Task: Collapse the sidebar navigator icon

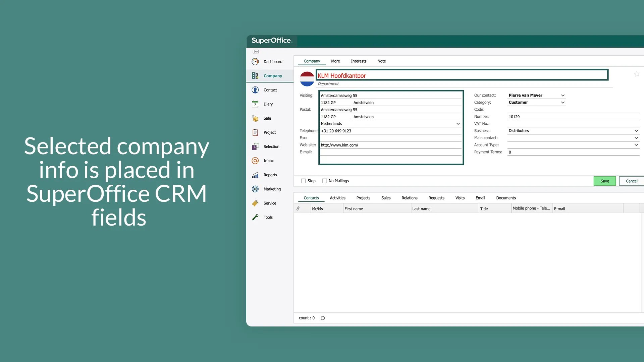Action: [x=256, y=52]
